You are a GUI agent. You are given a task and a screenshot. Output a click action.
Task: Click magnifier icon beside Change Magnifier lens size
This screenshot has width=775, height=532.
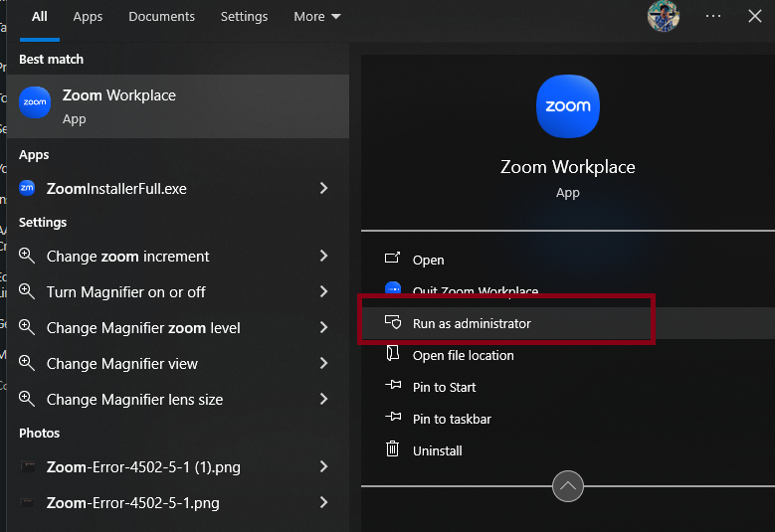coord(27,399)
